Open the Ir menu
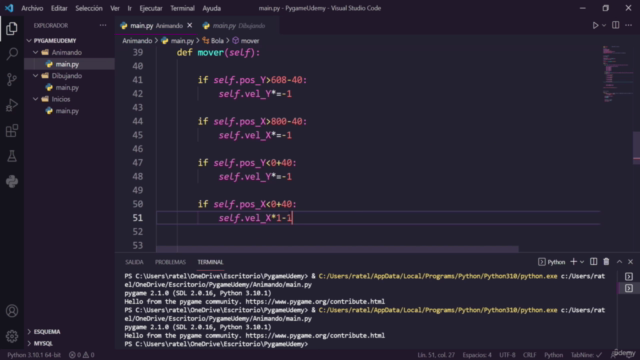The image size is (640, 360). (x=129, y=8)
